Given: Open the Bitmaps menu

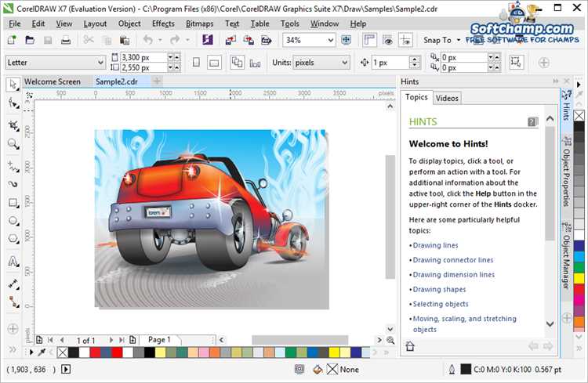Looking at the screenshot, I should 199,23.
